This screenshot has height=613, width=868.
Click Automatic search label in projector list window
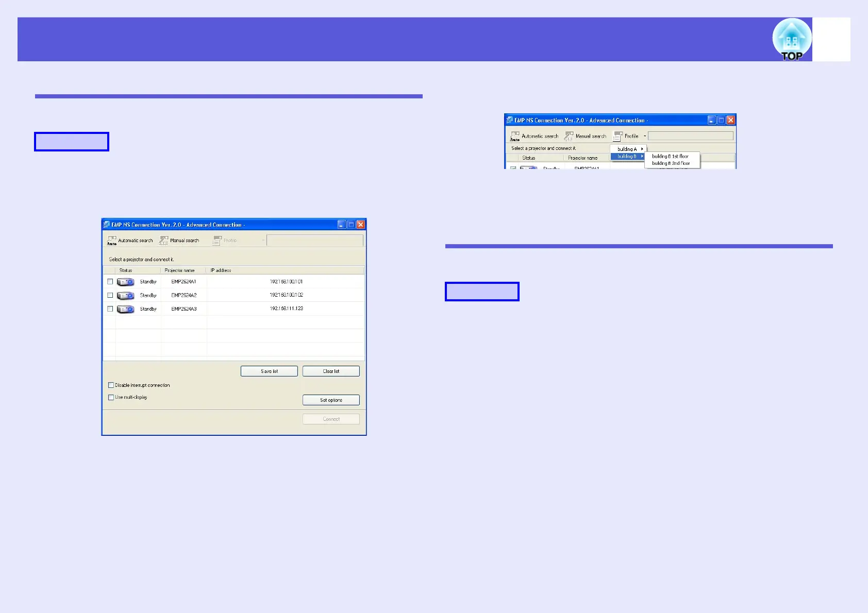click(x=136, y=241)
